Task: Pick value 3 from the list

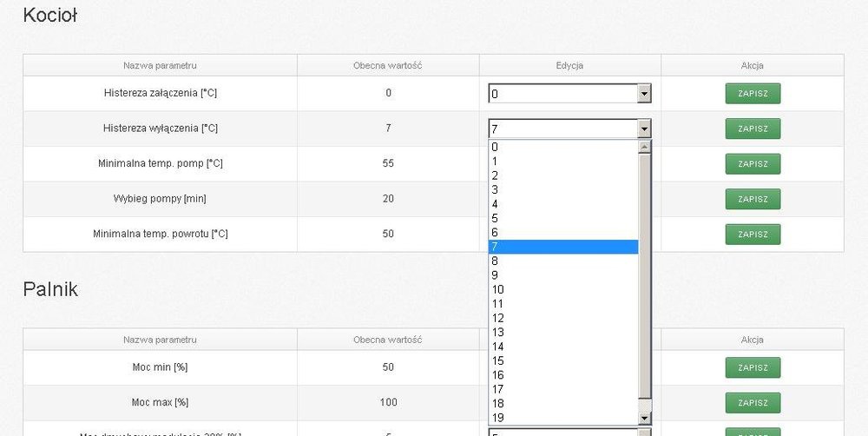Action: [562, 189]
